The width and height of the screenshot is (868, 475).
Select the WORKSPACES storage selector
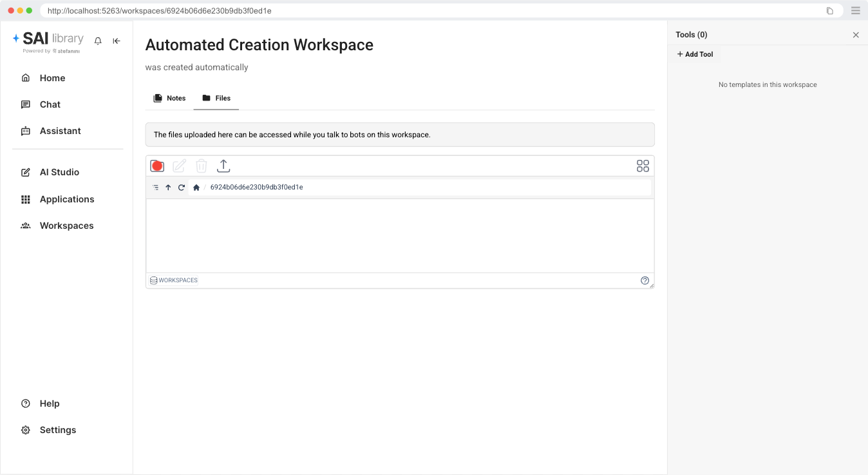click(x=174, y=280)
